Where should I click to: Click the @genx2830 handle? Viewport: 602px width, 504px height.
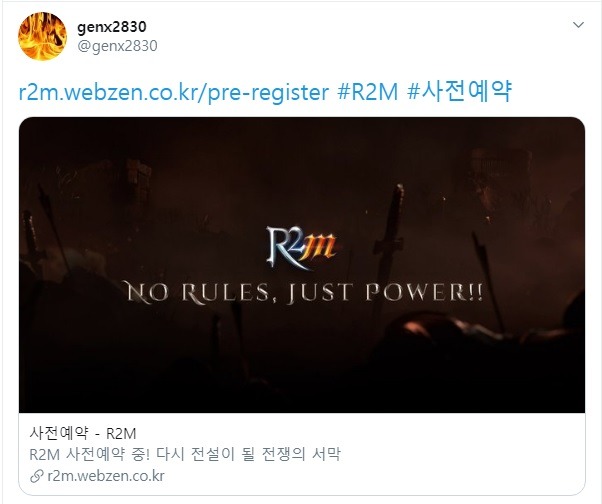click(117, 46)
